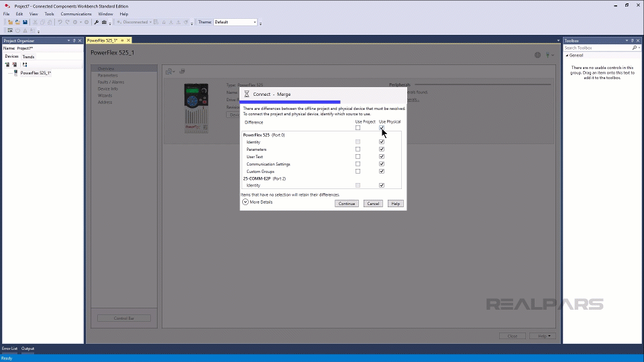This screenshot has width=644, height=362.
Task: Cancel the Connect - Merge dialog
Action: (373, 204)
